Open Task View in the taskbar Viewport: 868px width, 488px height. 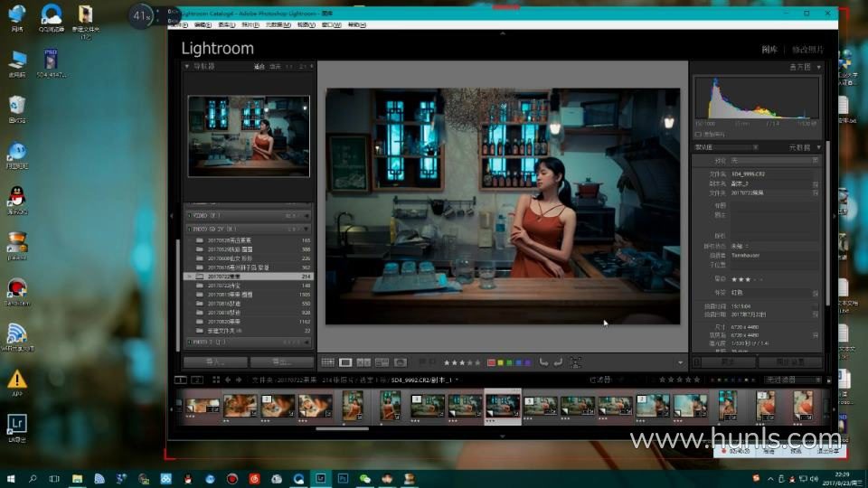pyautogui.click(x=54, y=479)
